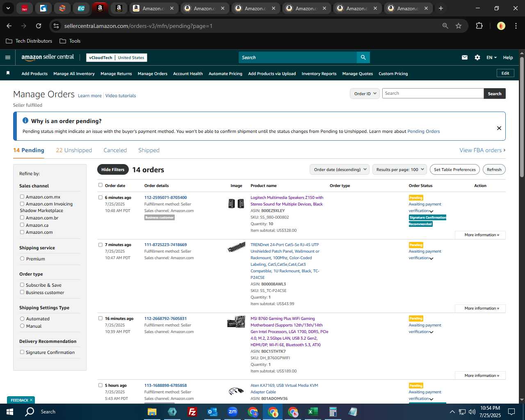Open View FBA orders link
The width and height of the screenshot is (525, 420).
point(482,150)
